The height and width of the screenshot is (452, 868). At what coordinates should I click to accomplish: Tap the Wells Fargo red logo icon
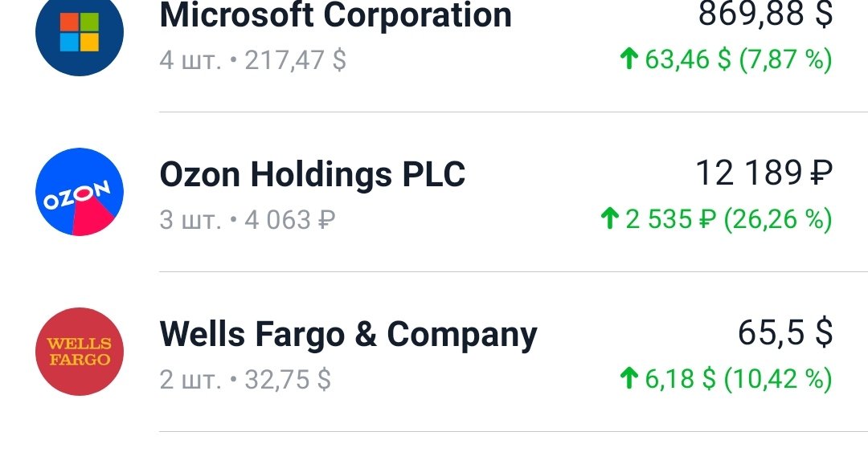click(x=79, y=352)
